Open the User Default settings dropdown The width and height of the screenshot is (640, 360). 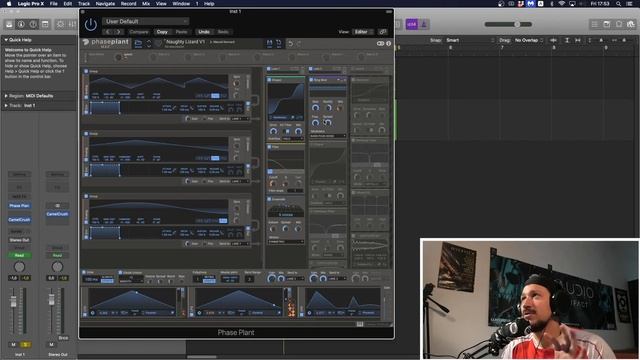146,21
